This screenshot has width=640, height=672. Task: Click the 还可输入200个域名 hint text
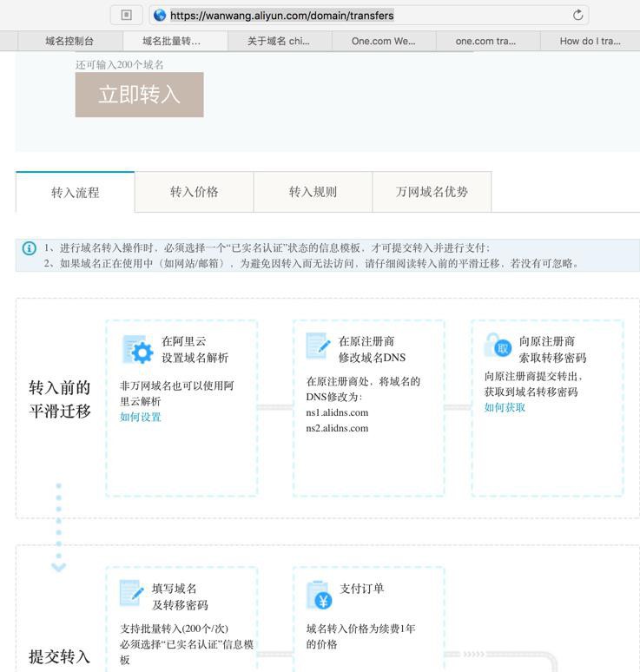click(x=120, y=65)
